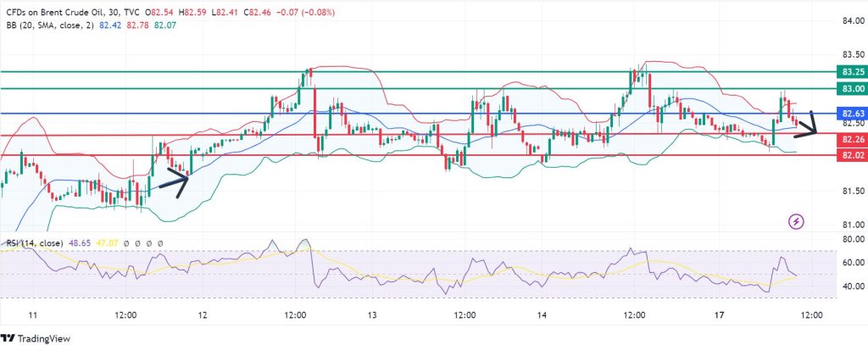Image resolution: width=868 pixels, height=345 pixels.
Task: Click the 83.50 price axis label
Action: coord(853,55)
